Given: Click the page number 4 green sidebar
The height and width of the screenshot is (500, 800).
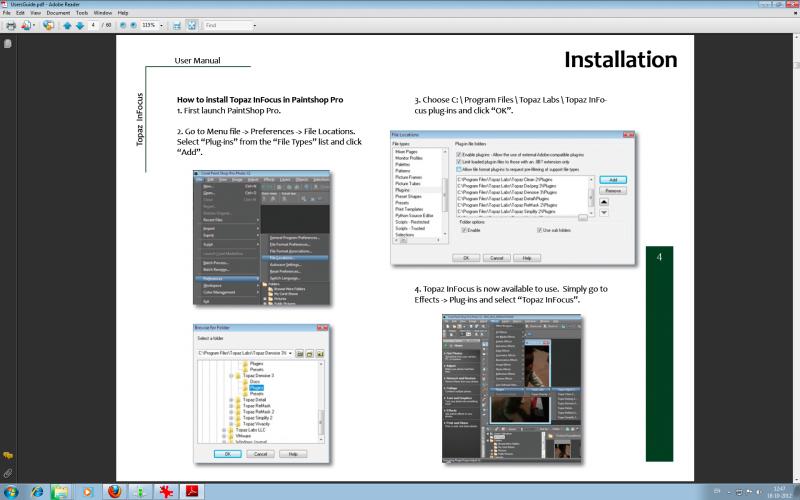Looking at the screenshot, I should click(x=659, y=354).
